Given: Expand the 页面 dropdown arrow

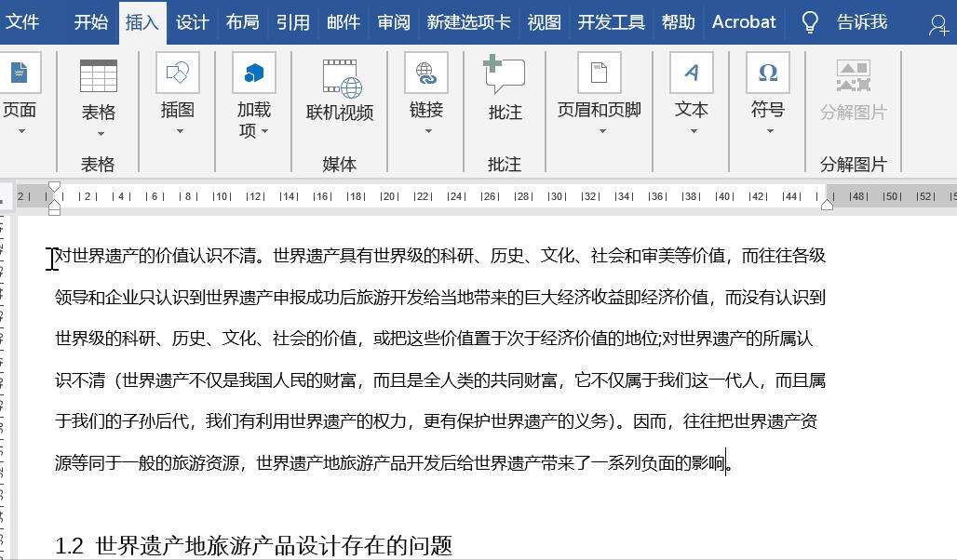Looking at the screenshot, I should (21, 131).
